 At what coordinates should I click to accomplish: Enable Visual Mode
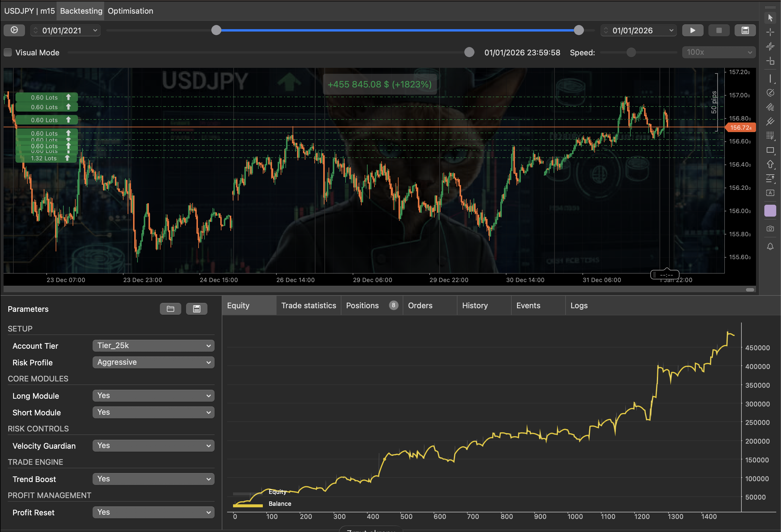pos(7,52)
